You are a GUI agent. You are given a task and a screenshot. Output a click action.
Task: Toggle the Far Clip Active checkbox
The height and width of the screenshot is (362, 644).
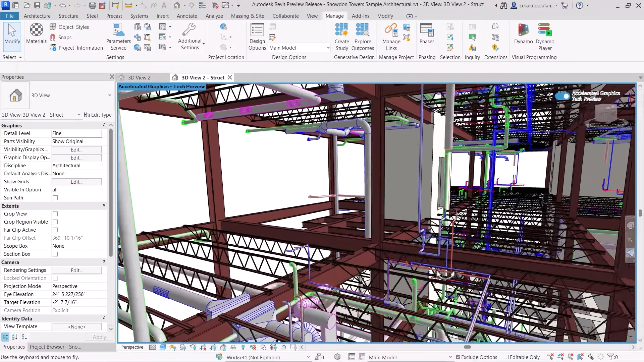pos(55,230)
